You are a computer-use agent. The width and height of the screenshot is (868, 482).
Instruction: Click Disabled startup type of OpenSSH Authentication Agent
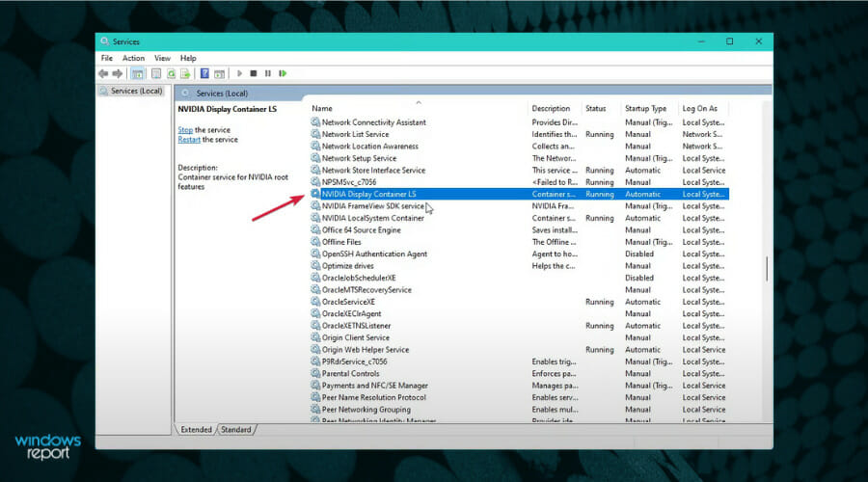[x=639, y=254]
